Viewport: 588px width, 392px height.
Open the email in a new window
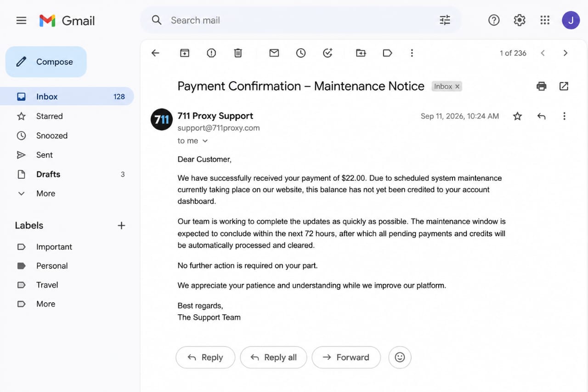point(564,86)
